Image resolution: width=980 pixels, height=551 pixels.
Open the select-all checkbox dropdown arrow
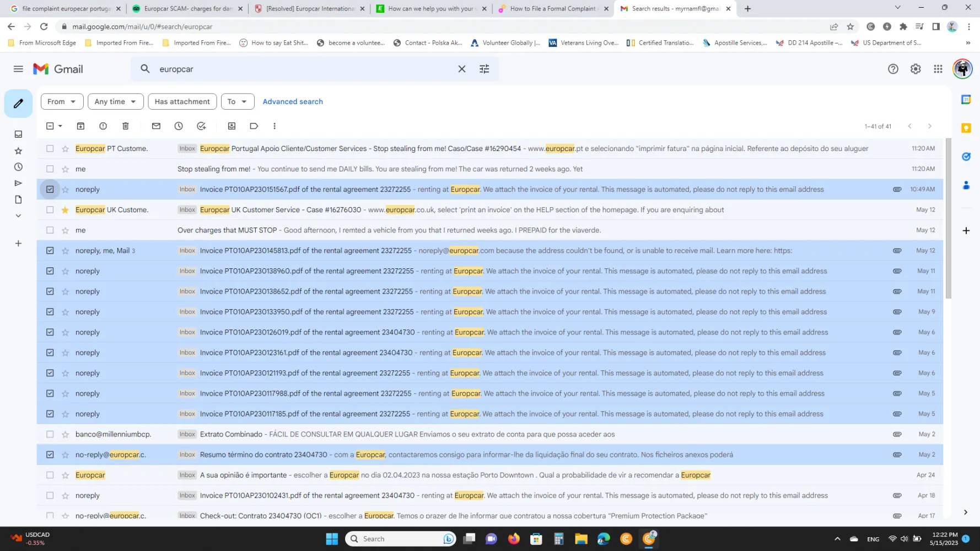tap(60, 126)
